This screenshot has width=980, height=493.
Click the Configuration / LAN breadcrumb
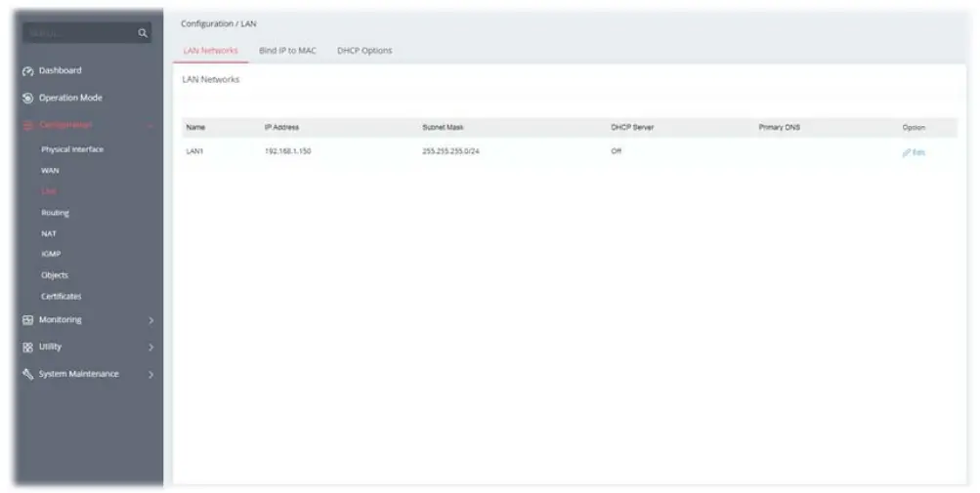(x=219, y=23)
